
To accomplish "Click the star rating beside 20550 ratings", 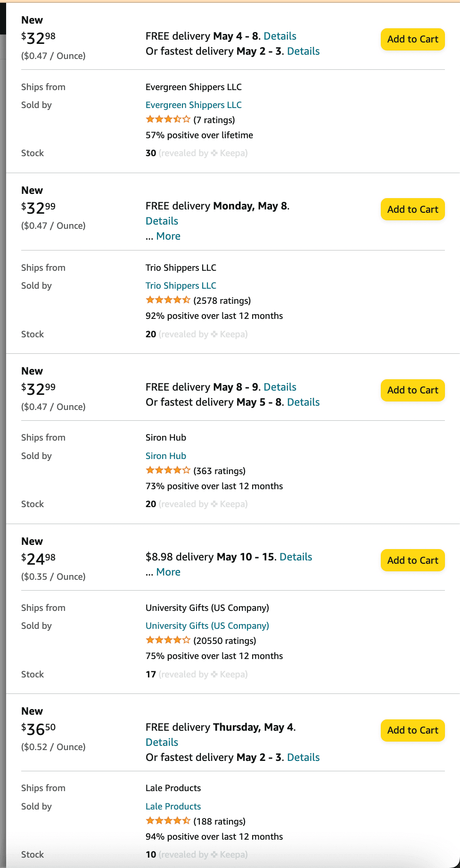I will (x=168, y=641).
